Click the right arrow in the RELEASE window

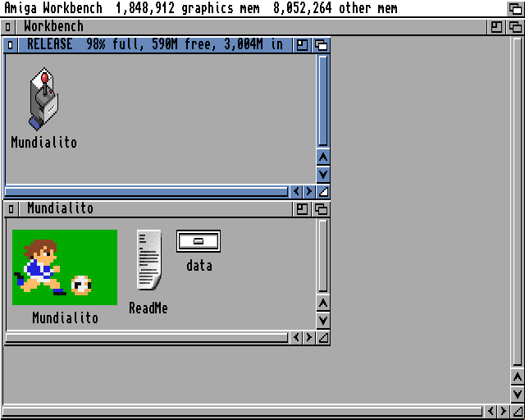309,192
